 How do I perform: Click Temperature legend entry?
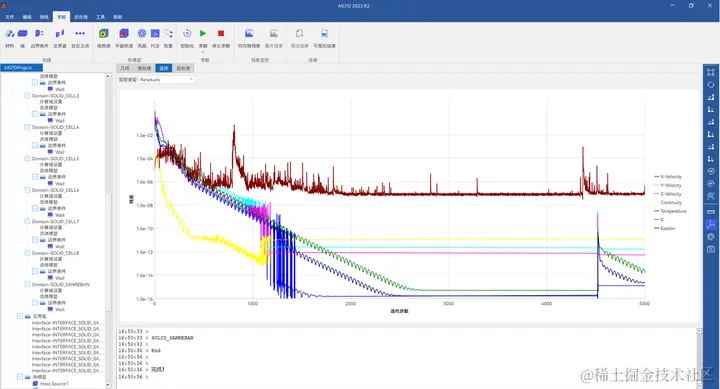tap(670, 211)
